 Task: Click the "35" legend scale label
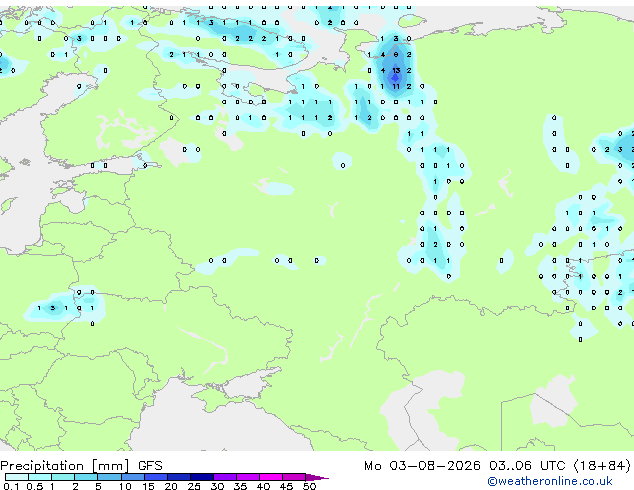(x=241, y=486)
